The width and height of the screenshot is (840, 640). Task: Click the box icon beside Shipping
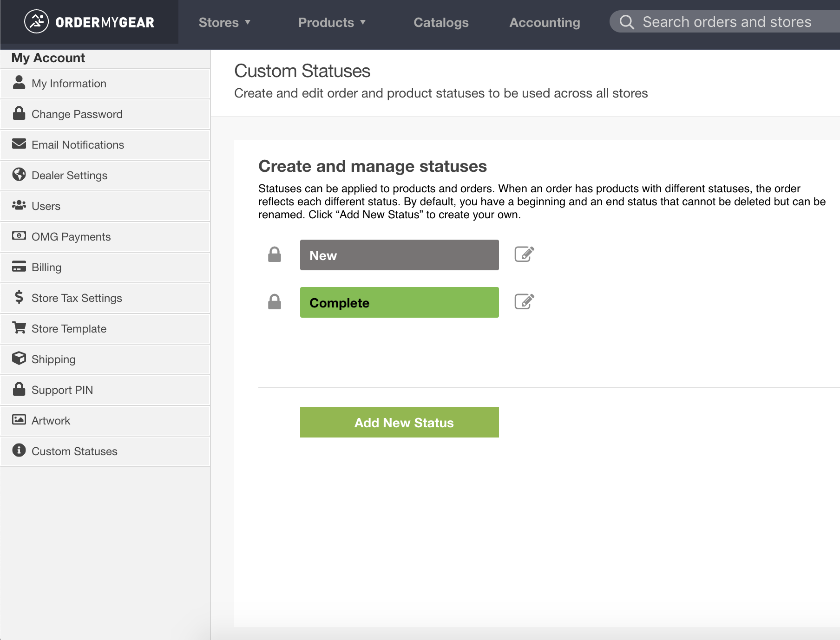pyautogui.click(x=19, y=359)
